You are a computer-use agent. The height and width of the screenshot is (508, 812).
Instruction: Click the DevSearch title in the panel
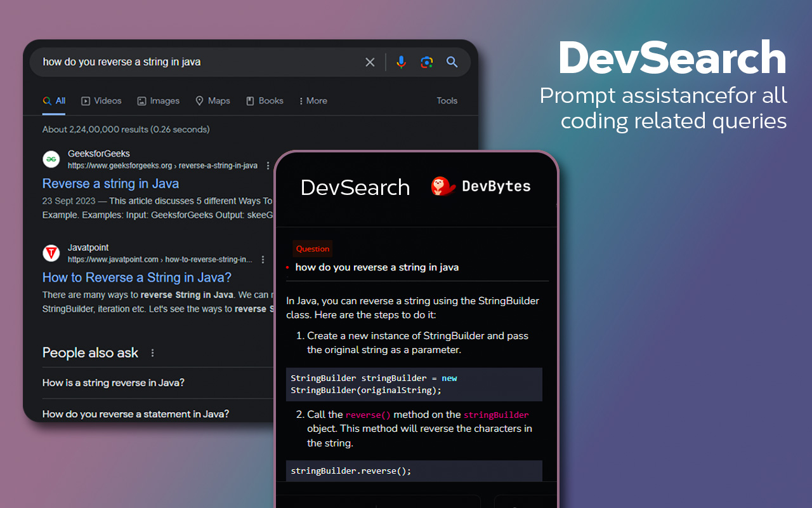click(x=355, y=187)
